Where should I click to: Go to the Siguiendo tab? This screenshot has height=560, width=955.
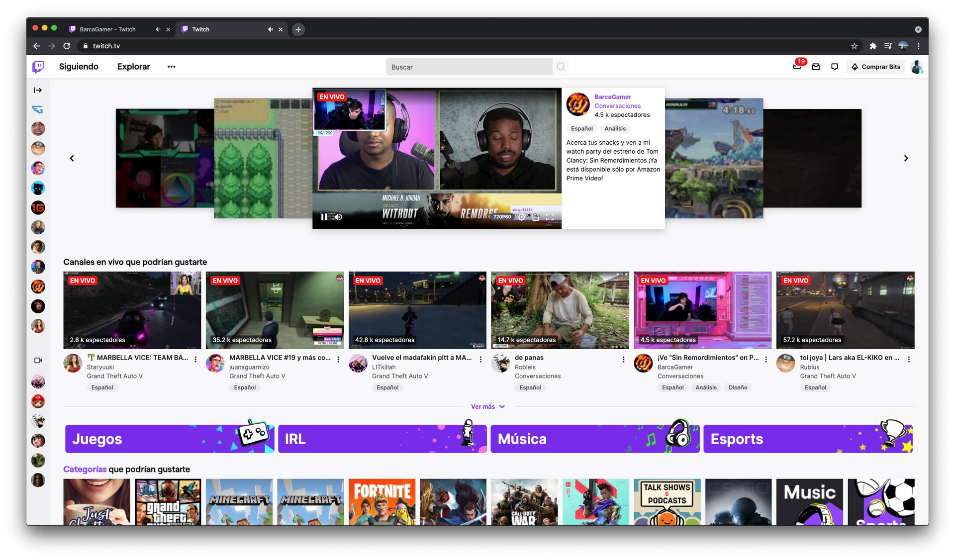click(79, 67)
